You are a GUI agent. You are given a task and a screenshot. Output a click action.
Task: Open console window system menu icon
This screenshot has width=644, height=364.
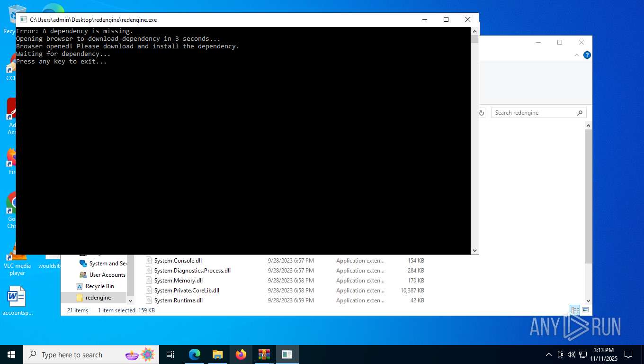click(23, 20)
